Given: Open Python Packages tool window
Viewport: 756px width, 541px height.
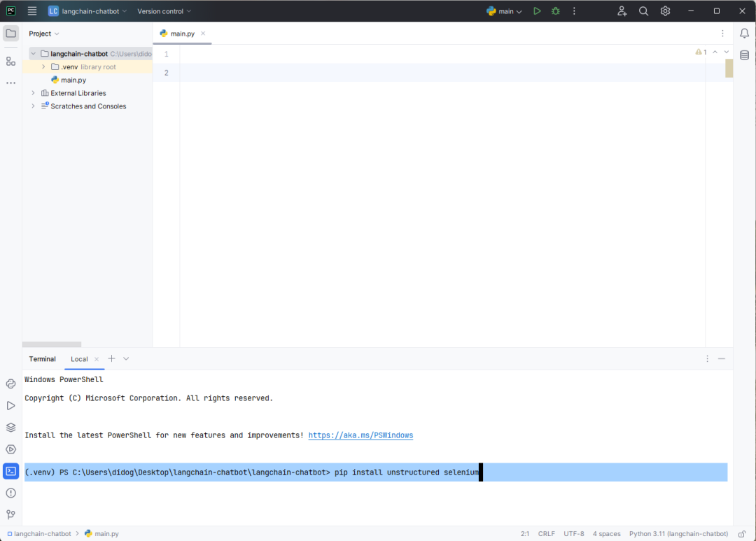Looking at the screenshot, I should coord(10,427).
